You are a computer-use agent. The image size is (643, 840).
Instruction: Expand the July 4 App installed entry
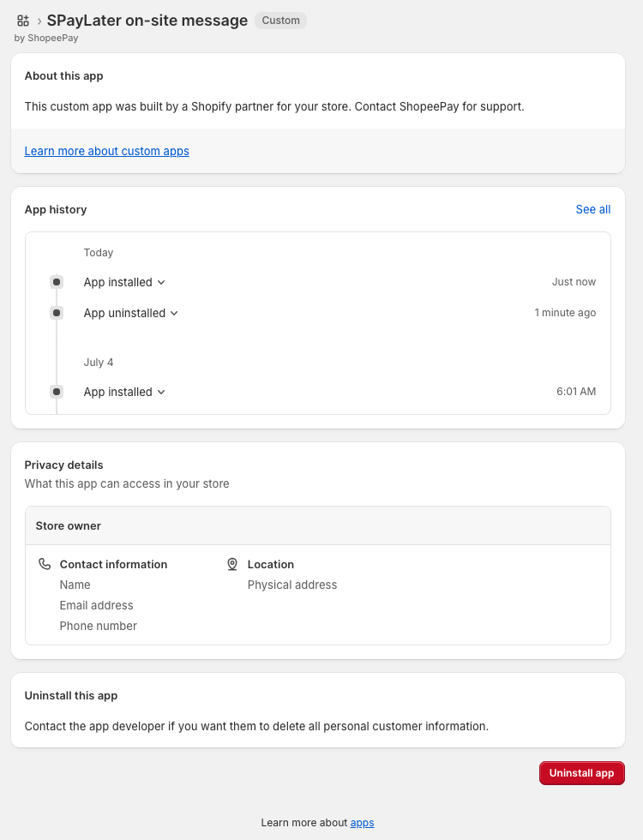coord(124,392)
